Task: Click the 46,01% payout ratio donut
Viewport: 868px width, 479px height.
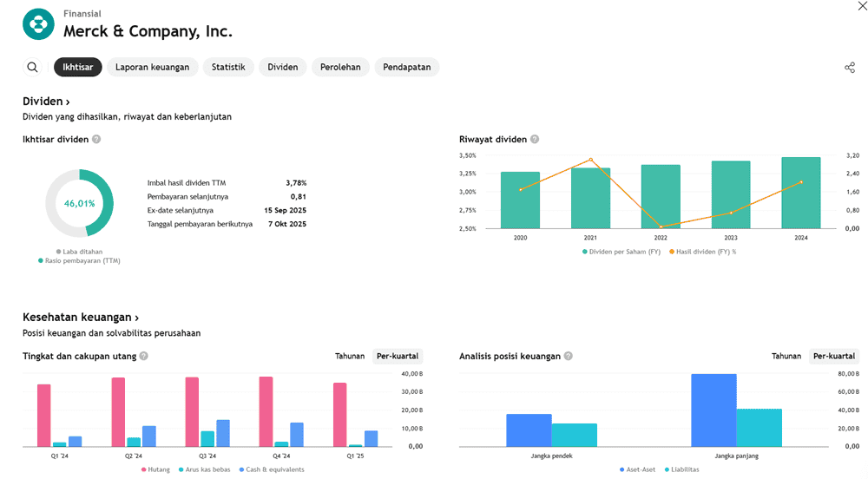Action: (x=79, y=204)
